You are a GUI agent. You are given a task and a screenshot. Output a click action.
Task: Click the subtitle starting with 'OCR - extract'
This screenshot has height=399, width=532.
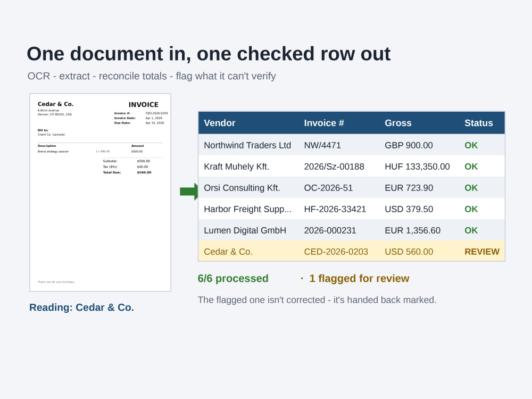pyautogui.click(x=151, y=76)
